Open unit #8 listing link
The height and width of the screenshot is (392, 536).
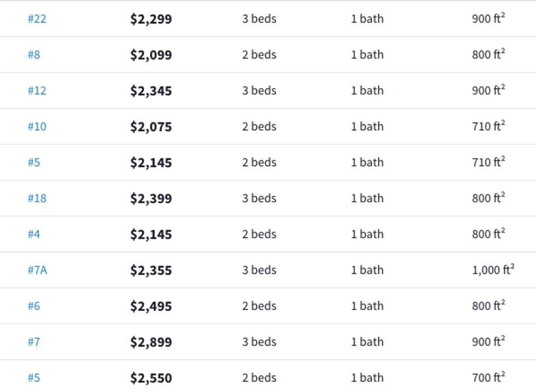click(34, 55)
